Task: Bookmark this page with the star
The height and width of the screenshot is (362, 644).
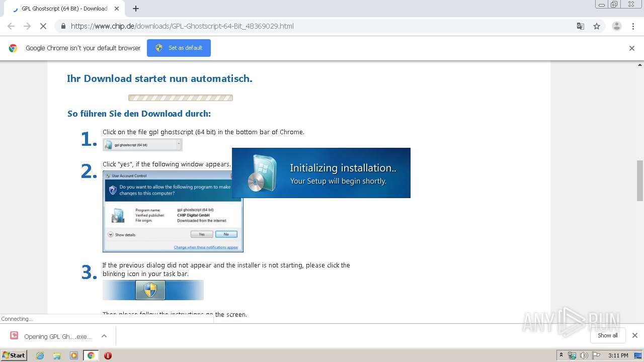Action: (597, 26)
